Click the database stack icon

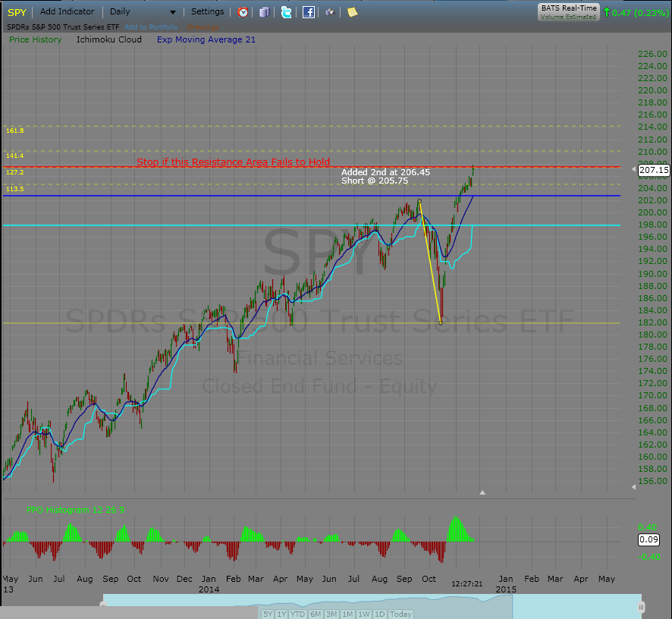(x=265, y=12)
